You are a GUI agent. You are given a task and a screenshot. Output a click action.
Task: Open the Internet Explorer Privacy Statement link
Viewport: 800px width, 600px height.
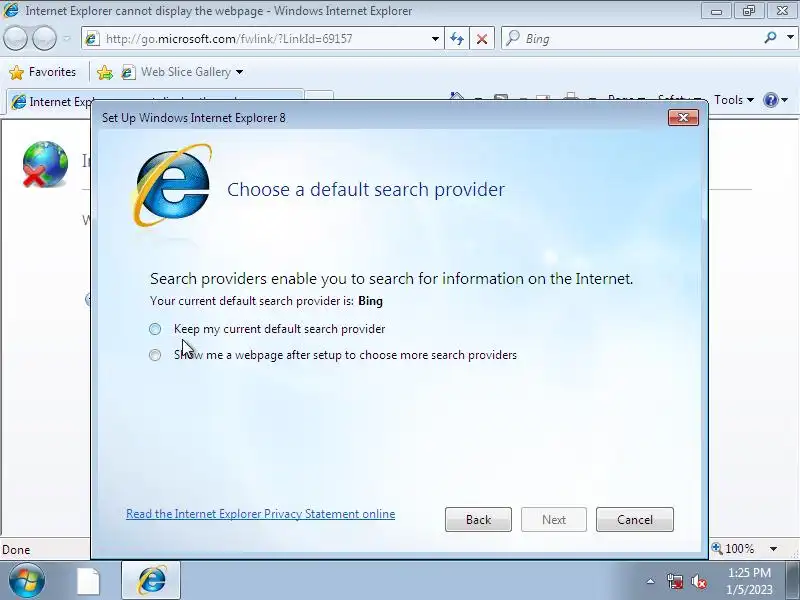[x=261, y=514]
